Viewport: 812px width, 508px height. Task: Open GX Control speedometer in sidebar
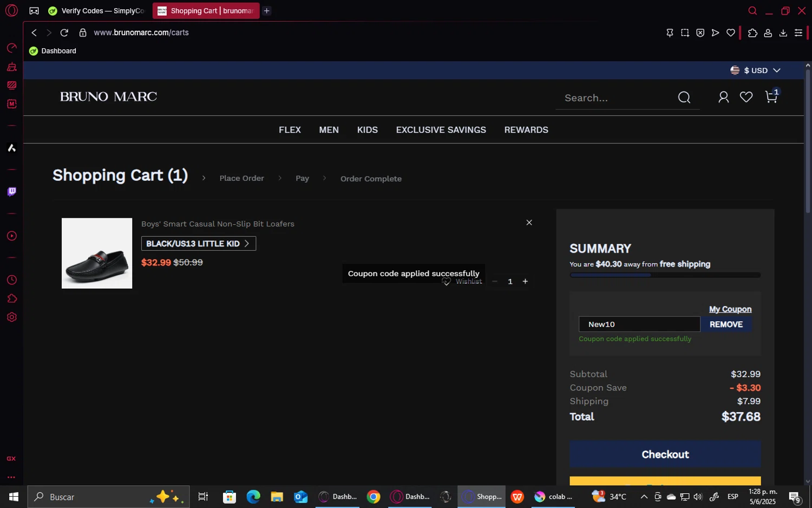pos(11,48)
